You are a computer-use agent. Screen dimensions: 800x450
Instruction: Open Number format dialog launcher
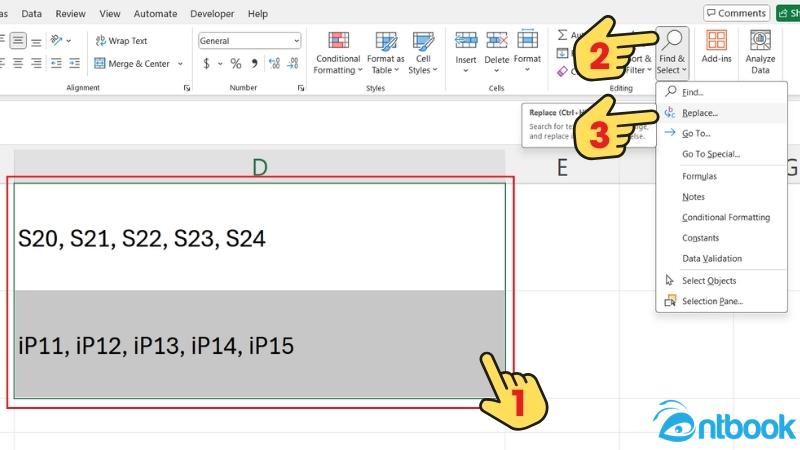coord(301,88)
